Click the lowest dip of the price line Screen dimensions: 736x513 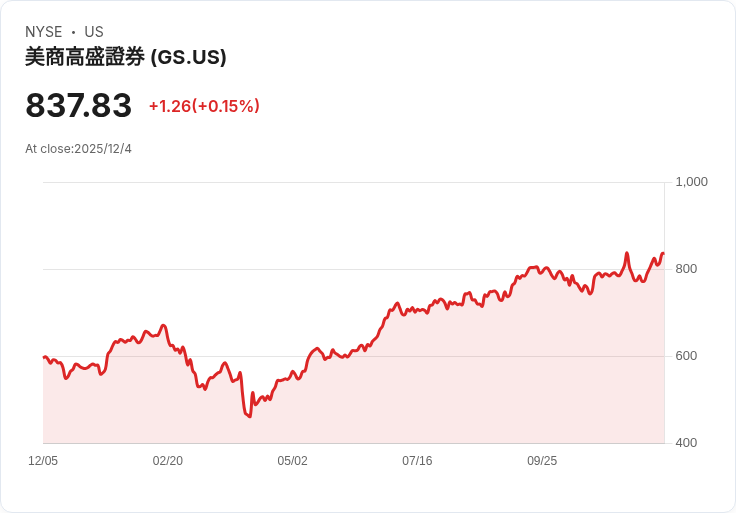click(249, 417)
